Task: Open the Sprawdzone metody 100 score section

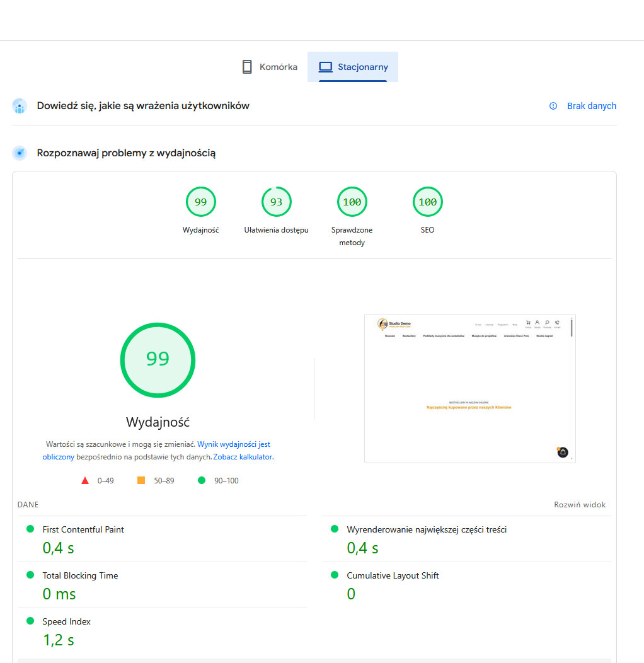Action: (352, 202)
